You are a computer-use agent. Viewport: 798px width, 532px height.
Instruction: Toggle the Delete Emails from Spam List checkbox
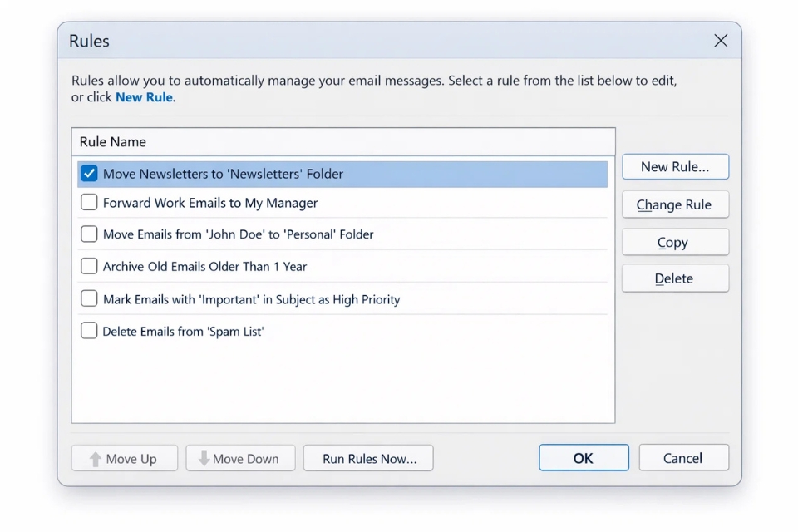tap(89, 331)
